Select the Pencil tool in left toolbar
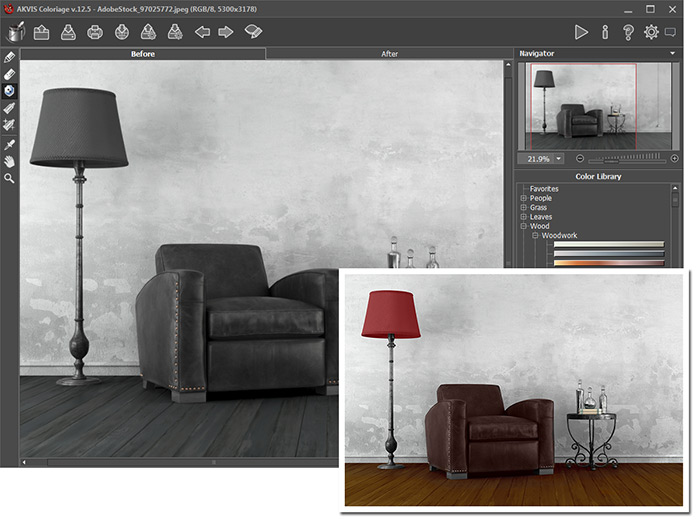Screen dimensions: 700x525 point(9,58)
